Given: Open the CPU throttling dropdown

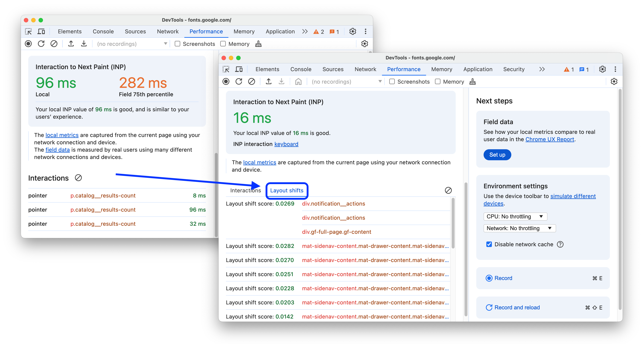Looking at the screenshot, I should pyautogui.click(x=514, y=216).
